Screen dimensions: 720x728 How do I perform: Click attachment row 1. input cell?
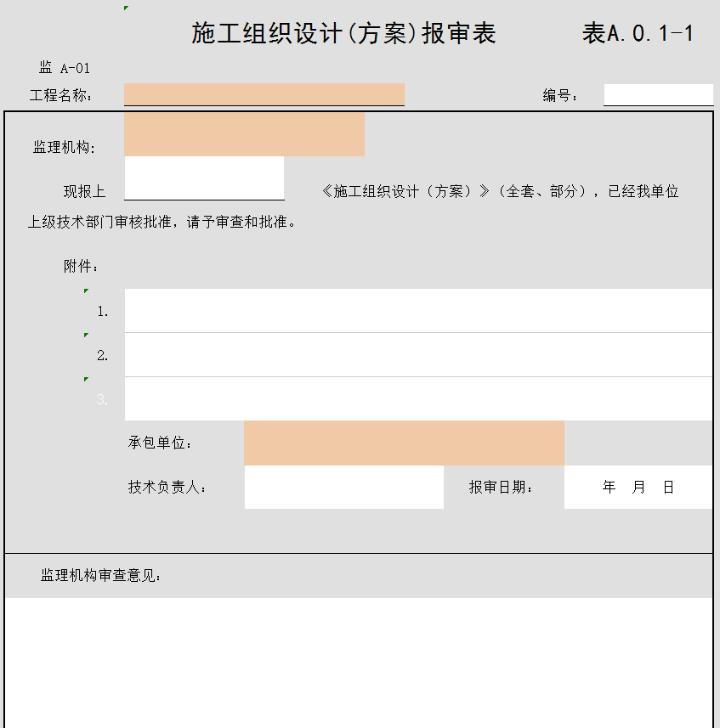click(418, 311)
